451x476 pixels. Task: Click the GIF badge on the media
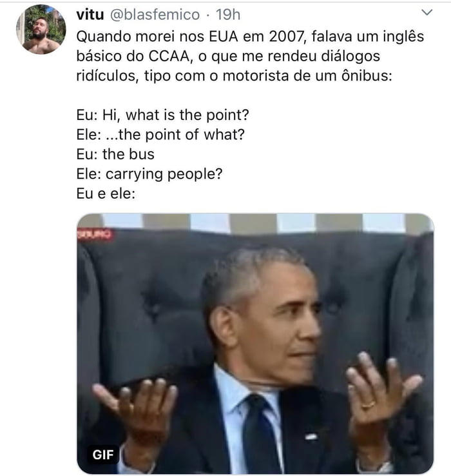point(103,455)
